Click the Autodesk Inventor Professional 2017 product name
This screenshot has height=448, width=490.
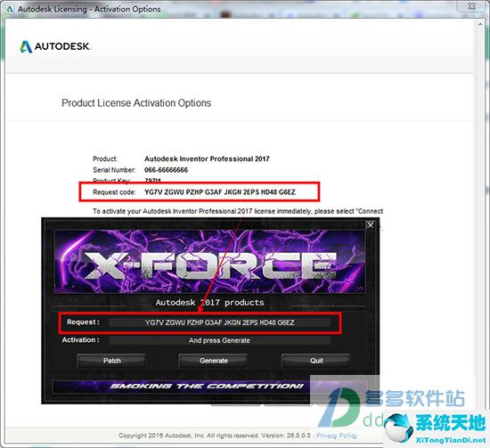tap(207, 159)
